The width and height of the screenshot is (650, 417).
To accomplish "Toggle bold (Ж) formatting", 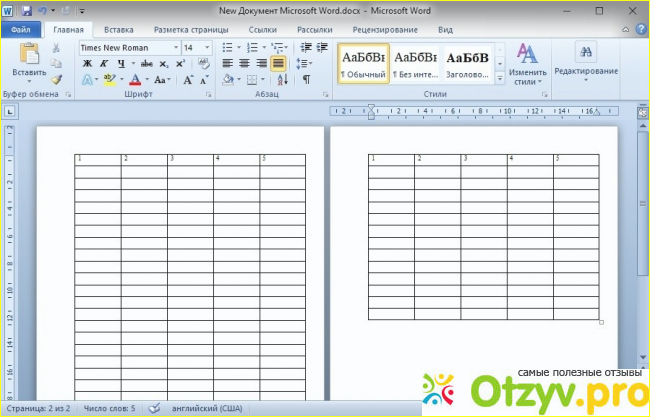I will click(87, 63).
